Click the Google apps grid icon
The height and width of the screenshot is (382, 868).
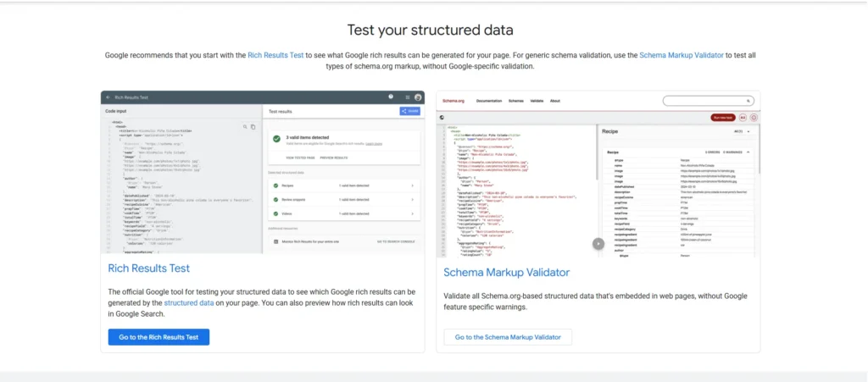click(408, 97)
